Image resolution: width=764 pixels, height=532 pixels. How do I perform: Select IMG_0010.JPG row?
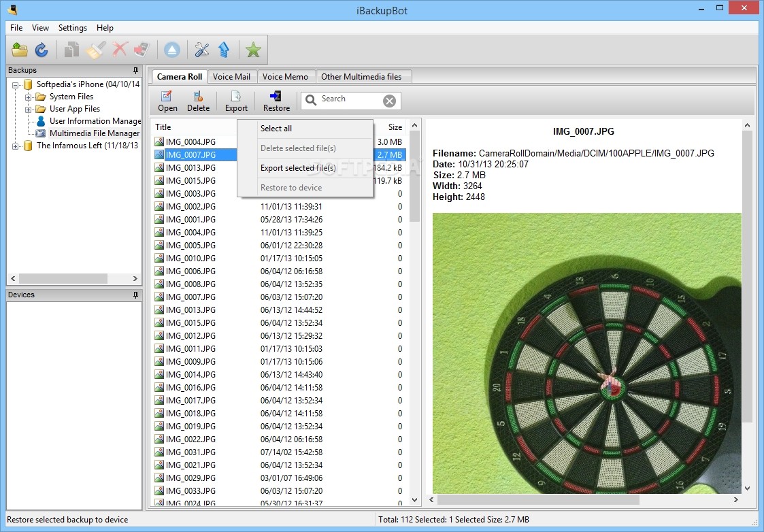click(x=279, y=259)
